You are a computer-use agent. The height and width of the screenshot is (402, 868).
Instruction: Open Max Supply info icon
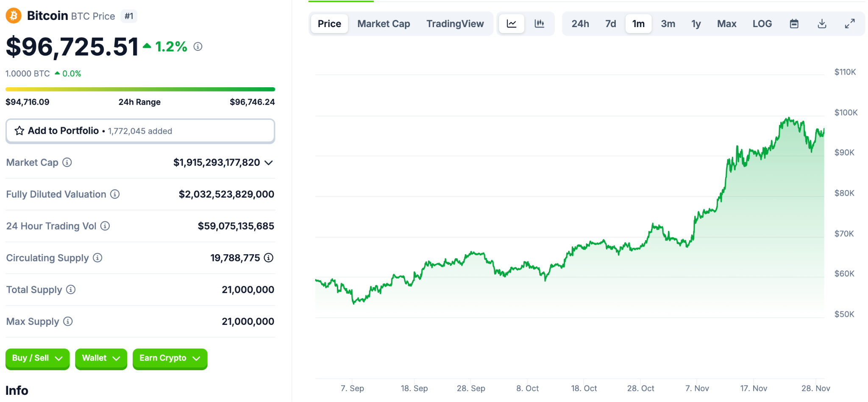pyautogui.click(x=68, y=321)
